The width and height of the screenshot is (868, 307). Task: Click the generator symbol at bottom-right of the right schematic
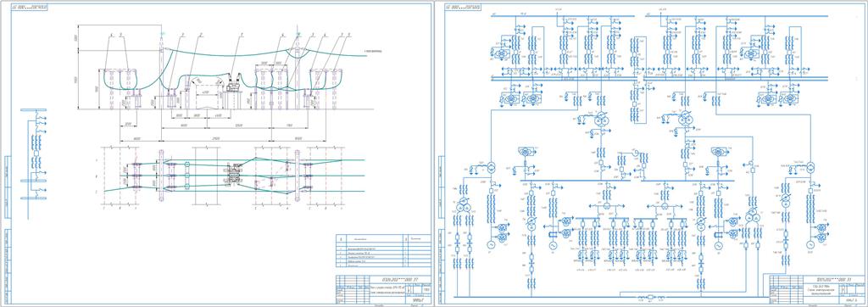810,244
